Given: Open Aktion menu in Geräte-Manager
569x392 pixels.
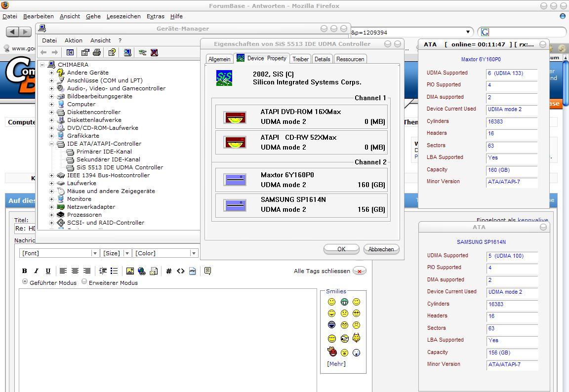Looking at the screenshot, I should pyautogui.click(x=74, y=40).
